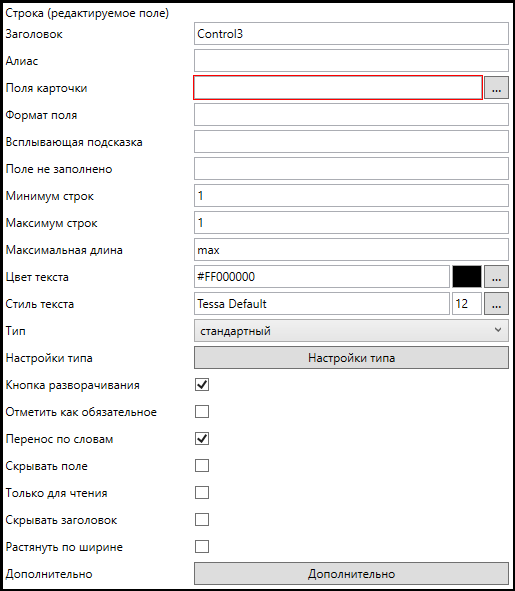This screenshot has height=591, width=515.
Task: Click the black text color swatch
Action: (x=467, y=277)
